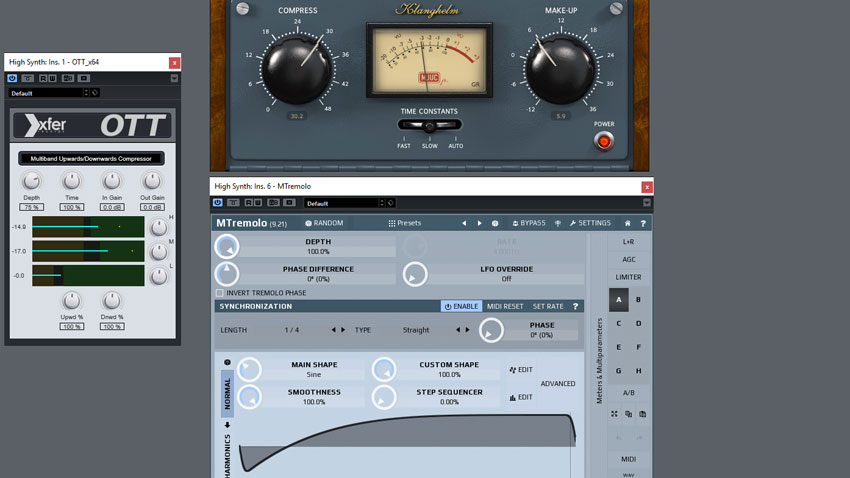
Task: Click the Klanghelm VU gain reduction meter
Action: coord(429,61)
